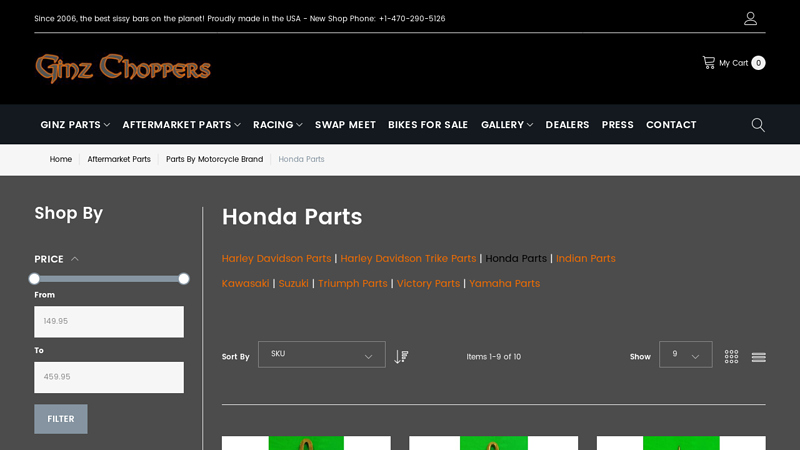Click the To price input field
800x450 pixels.
(x=109, y=377)
